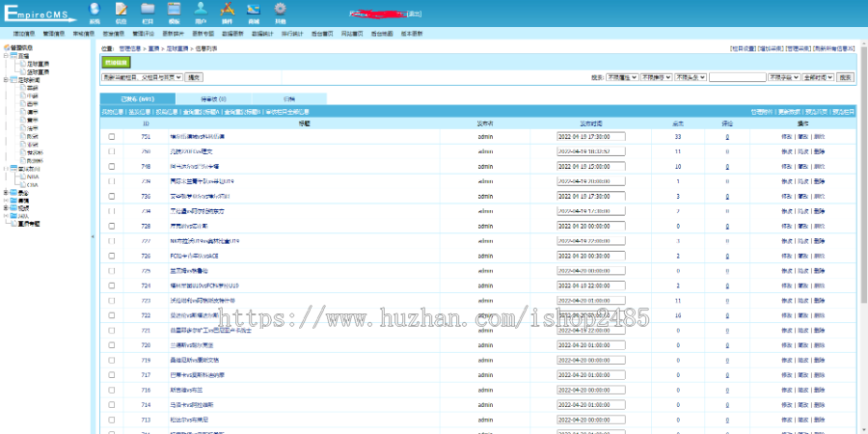Screen dimensions: 868x434
Task: Open the 栏目 folder icon in header
Action: pos(148,9)
